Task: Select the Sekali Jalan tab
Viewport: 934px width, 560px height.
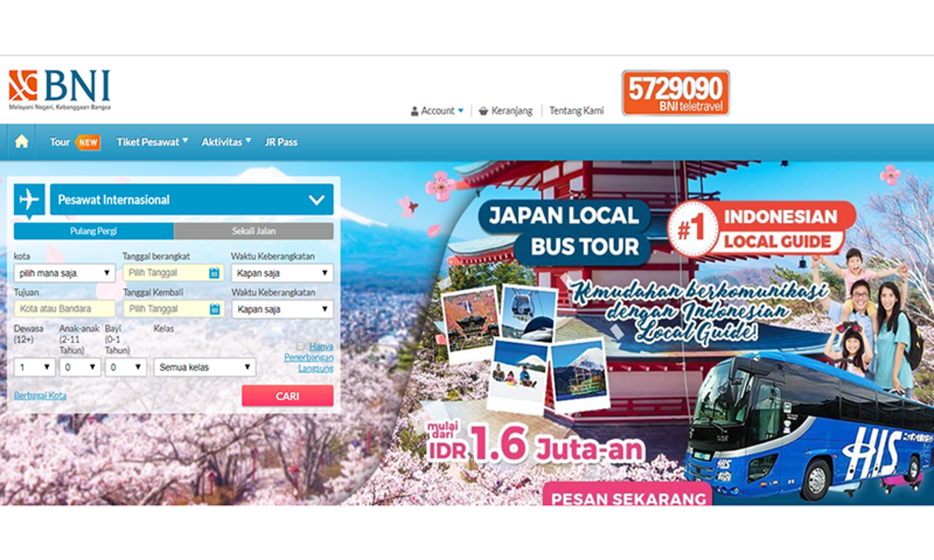Action: (254, 231)
